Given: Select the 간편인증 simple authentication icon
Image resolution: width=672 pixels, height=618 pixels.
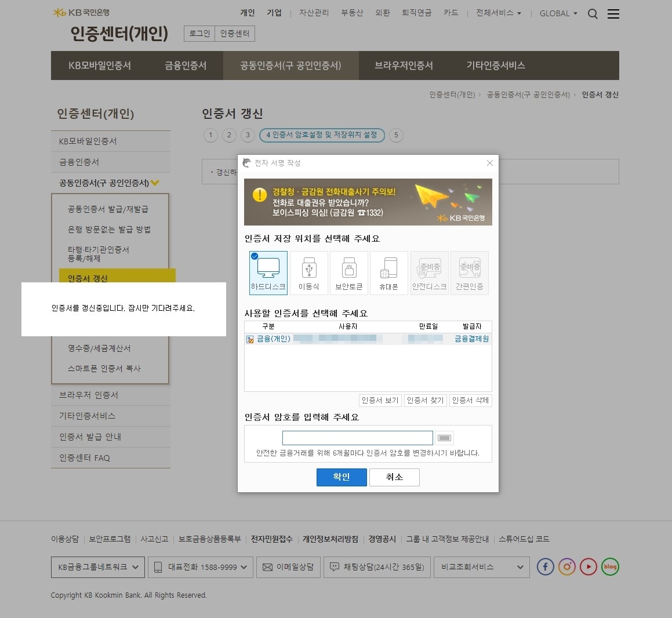Looking at the screenshot, I should pos(469,273).
